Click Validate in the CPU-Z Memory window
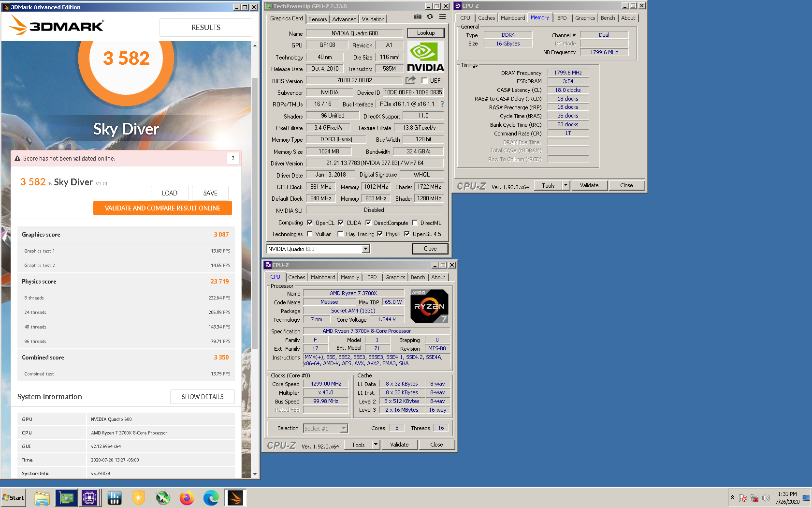812x508 pixels. (x=589, y=185)
